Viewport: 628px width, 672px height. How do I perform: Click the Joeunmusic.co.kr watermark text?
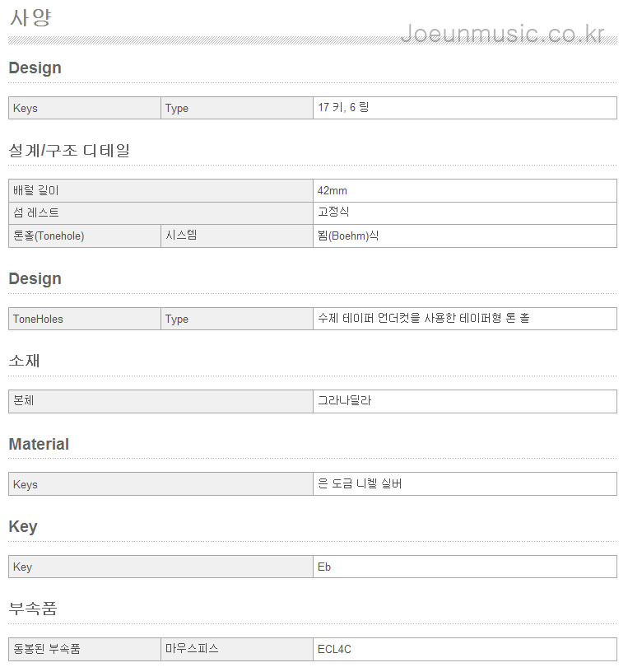(x=503, y=34)
